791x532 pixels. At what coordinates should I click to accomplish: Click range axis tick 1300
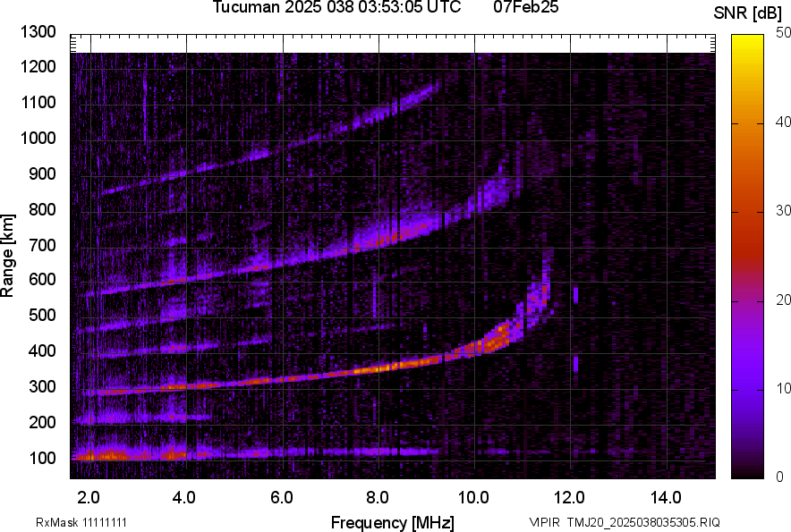(38, 32)
